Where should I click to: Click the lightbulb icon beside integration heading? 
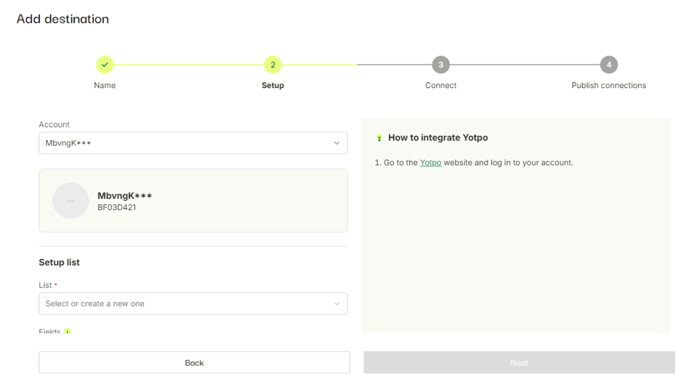(x=379, y=138)
